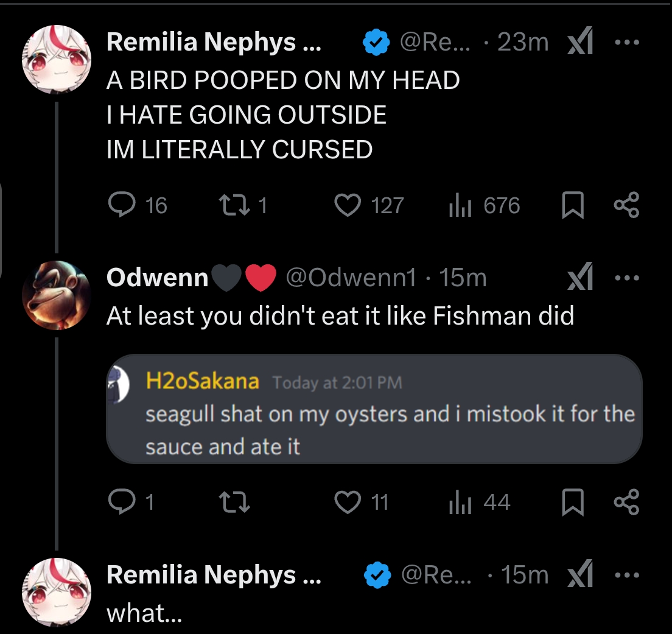Bookmark Remilia's first tweet
Screen dimensions: 672x634
pos(572,206)
